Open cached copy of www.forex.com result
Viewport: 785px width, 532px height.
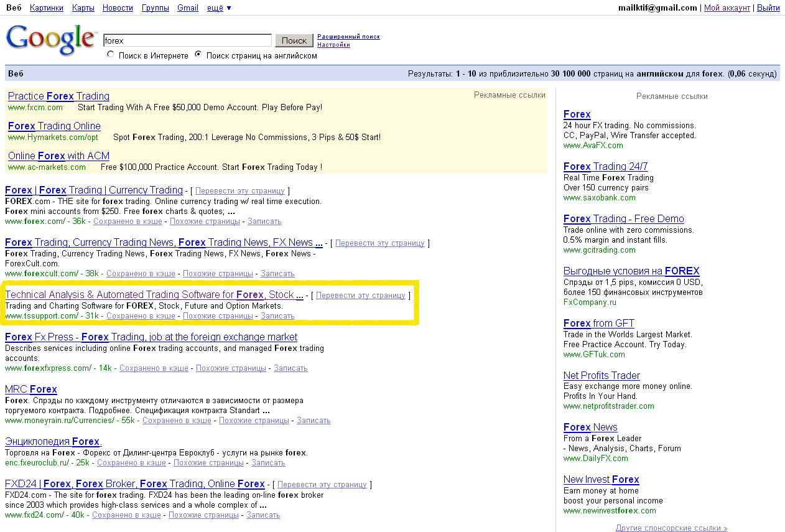click(x=128, y=222)
